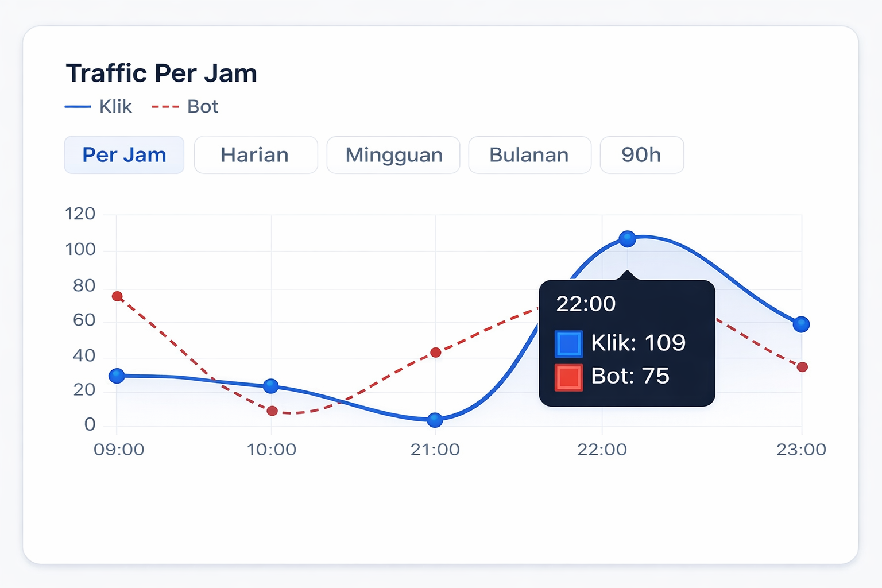Screen dimensions: 882x588
Task: Click the blue color swatch in the tooltip
Action: pos(568,343)
